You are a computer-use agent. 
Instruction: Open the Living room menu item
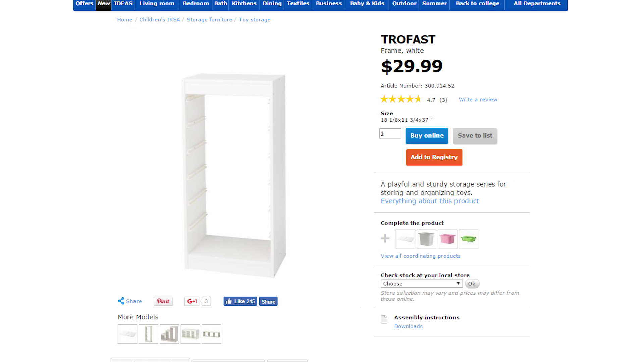(157, 4)
